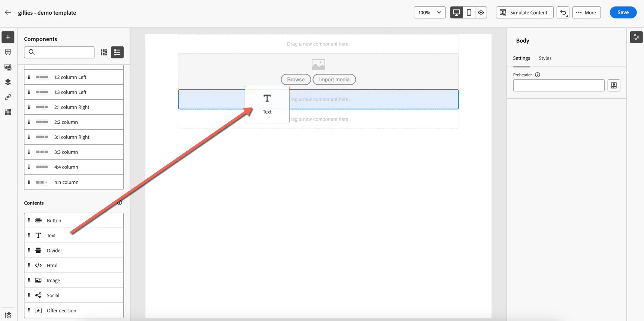
Task: Select mobile preview mode
Action: click(469, 12)
